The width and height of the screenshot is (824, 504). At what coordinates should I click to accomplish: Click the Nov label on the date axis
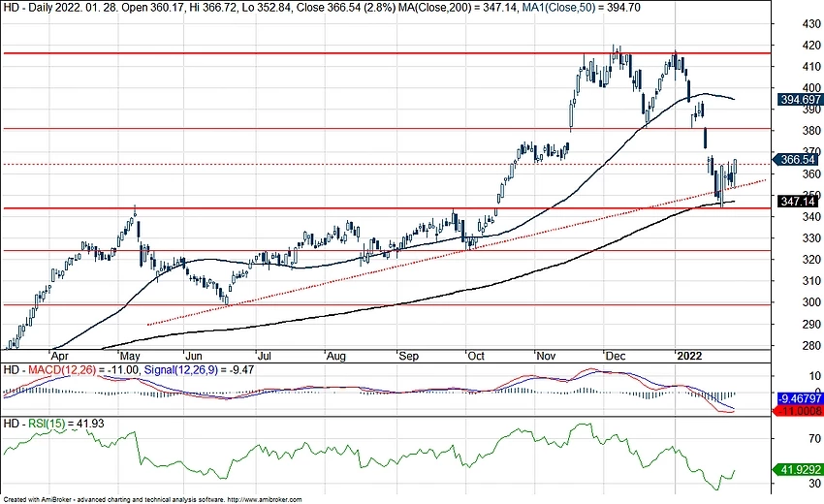click(x=546, y=356)
